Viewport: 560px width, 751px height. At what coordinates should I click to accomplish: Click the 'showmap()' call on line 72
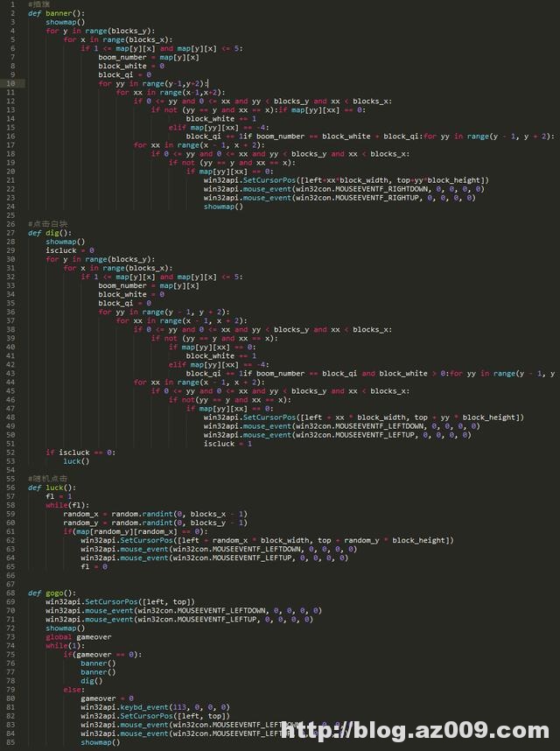66,628
